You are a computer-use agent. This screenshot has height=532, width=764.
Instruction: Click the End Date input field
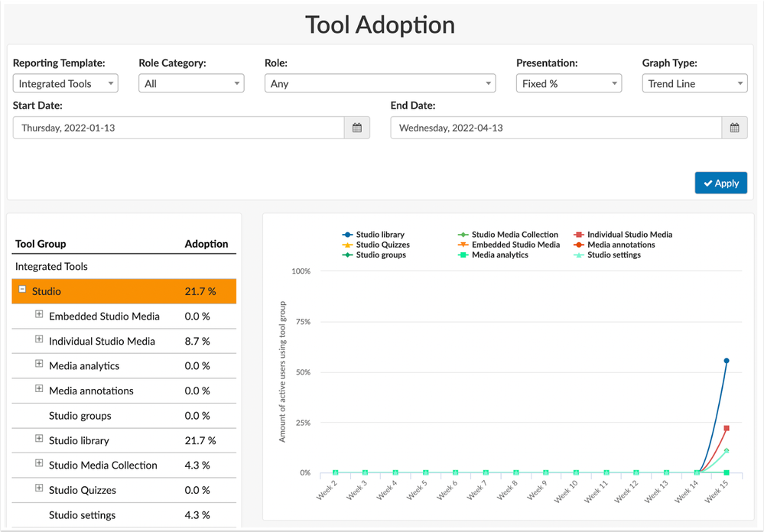click(x=556, y=128)
